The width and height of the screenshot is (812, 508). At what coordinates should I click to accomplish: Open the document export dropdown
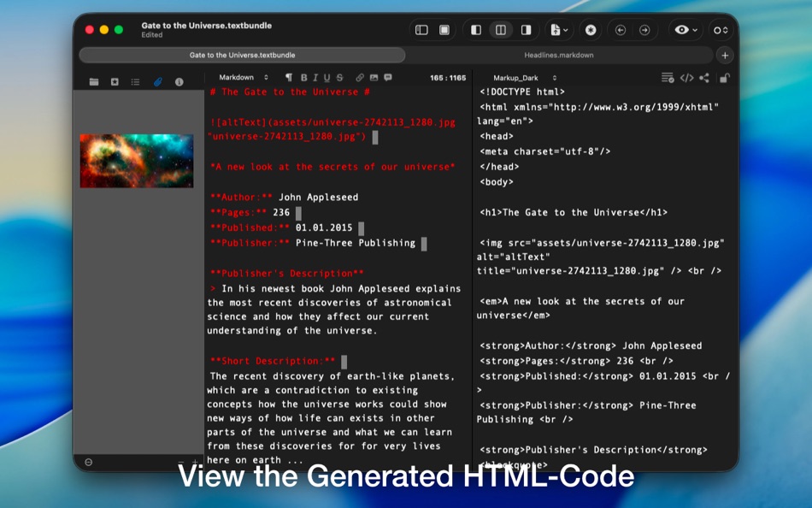pos(559,30)
